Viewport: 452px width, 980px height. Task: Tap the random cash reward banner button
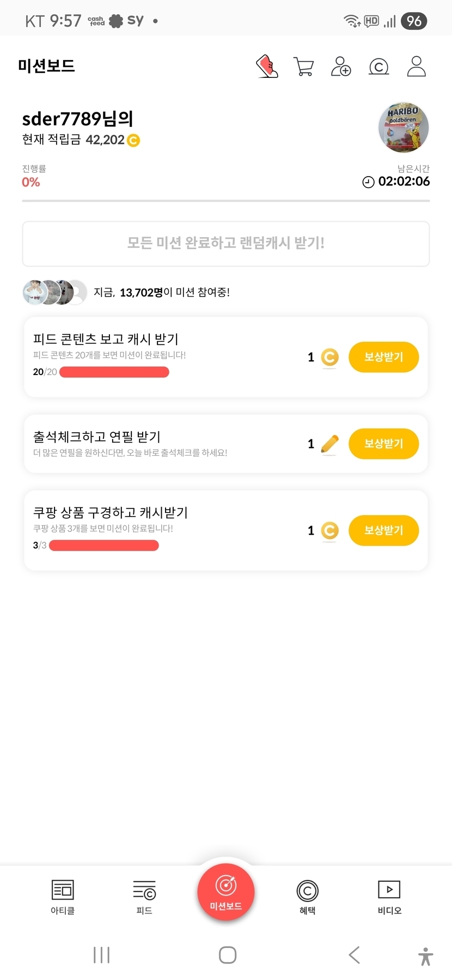[225, 244]
